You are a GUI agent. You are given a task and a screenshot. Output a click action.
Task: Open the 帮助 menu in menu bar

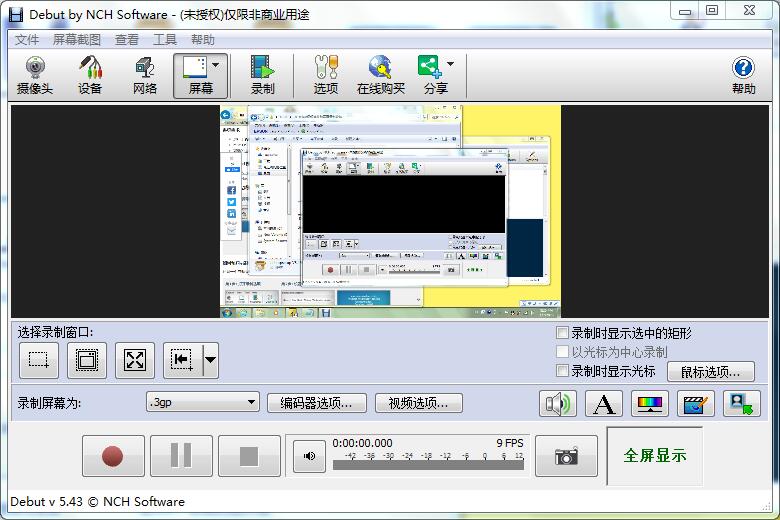click(x=202, y=39)
